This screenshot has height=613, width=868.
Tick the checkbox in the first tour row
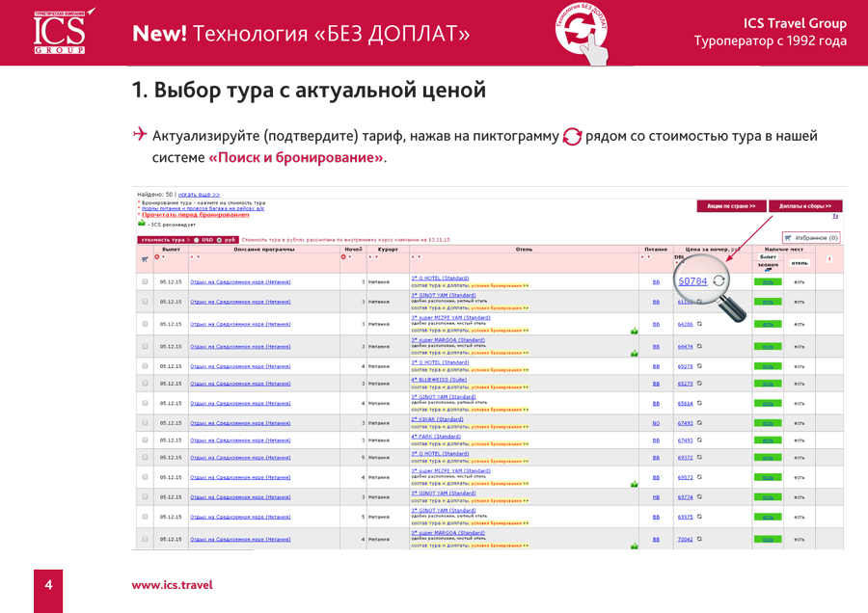pos(146,281)
